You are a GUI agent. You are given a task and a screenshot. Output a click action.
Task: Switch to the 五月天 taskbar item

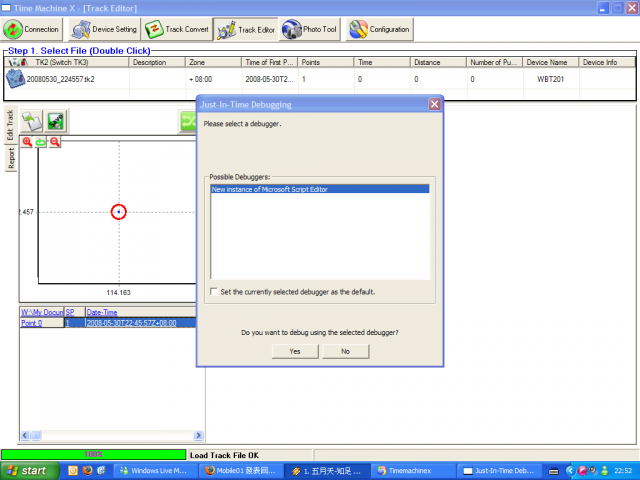point(327,471)
